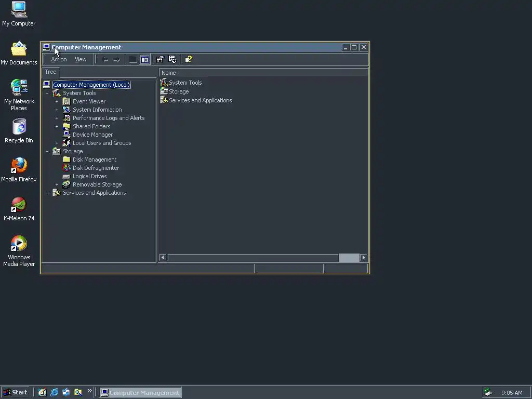This screenshot has height=399, width=532.
Task: Click the Disk Defragmenter icon
Action: (66, 168)
